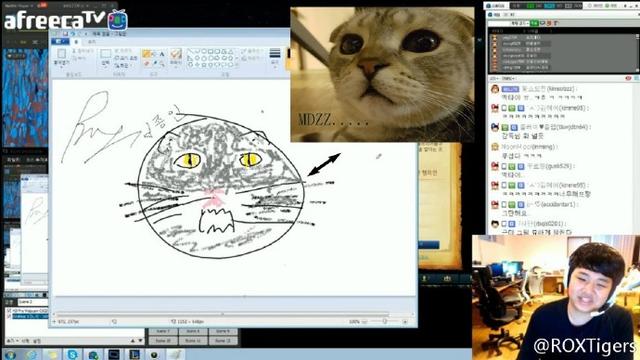This screenshot has height=360, width=640.
Task: Open the line Size thickness menu
Action: [275, 57]
